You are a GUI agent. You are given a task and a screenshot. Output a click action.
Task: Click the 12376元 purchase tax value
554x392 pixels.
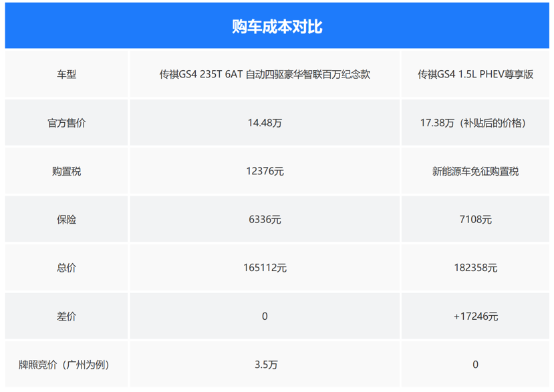tap(265, 172)
